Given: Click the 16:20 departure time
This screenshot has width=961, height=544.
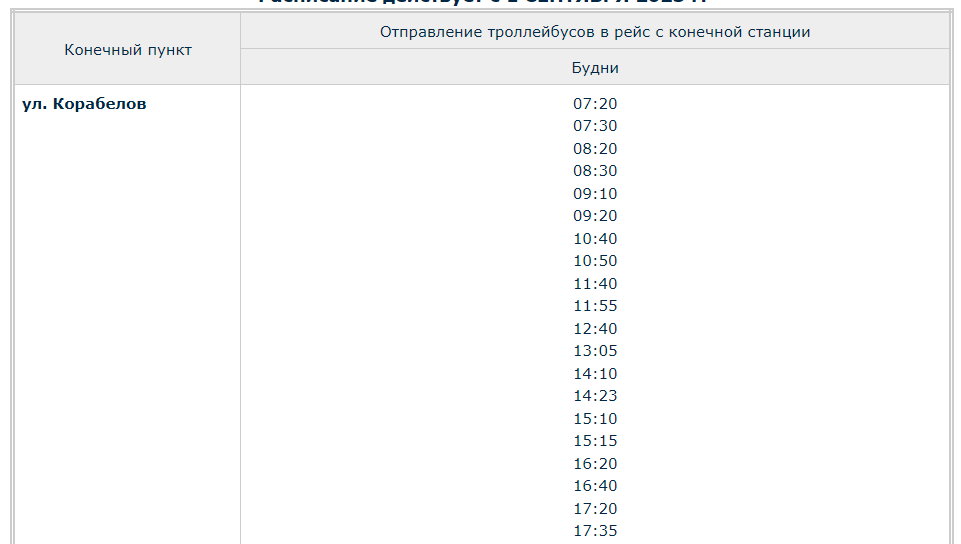Looking at the screenshot, I should (594, 464).
